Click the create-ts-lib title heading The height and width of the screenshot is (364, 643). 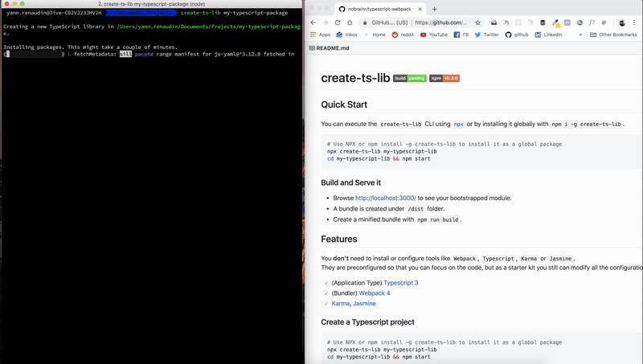click(355, 78)
